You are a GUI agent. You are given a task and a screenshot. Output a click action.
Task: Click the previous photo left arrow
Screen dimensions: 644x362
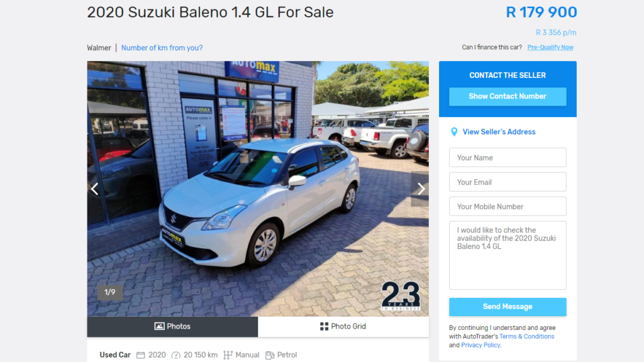point(95,189)
